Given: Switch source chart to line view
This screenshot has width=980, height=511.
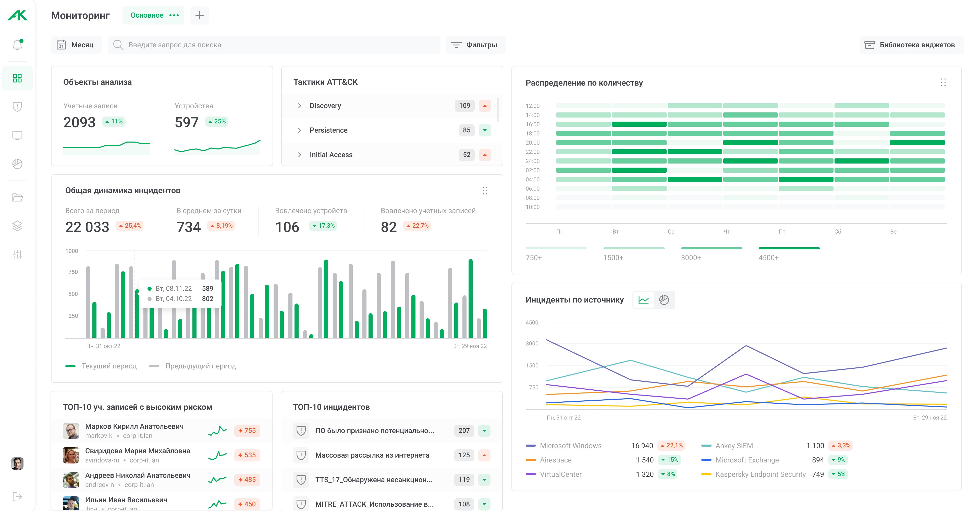Looking at the screenshot, I should click(x=643, y=300).
